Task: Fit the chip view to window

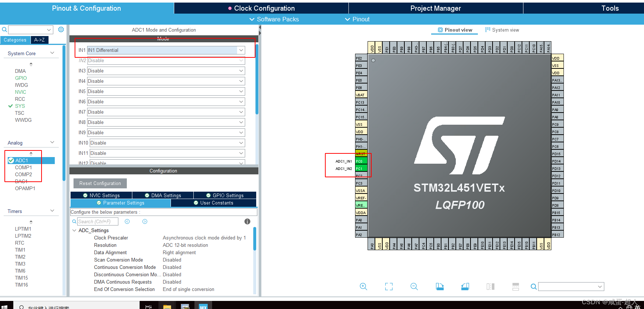Action: click(389, 287)
